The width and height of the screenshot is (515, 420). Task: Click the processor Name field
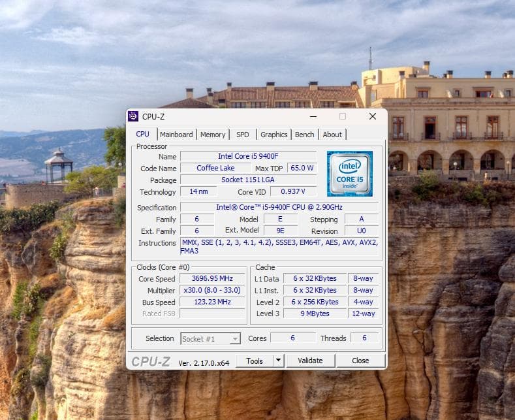coord(248,157)
